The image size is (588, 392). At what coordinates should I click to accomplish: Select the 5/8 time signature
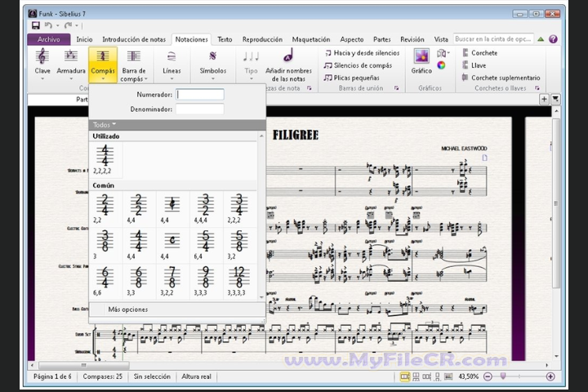click(239, 245)
